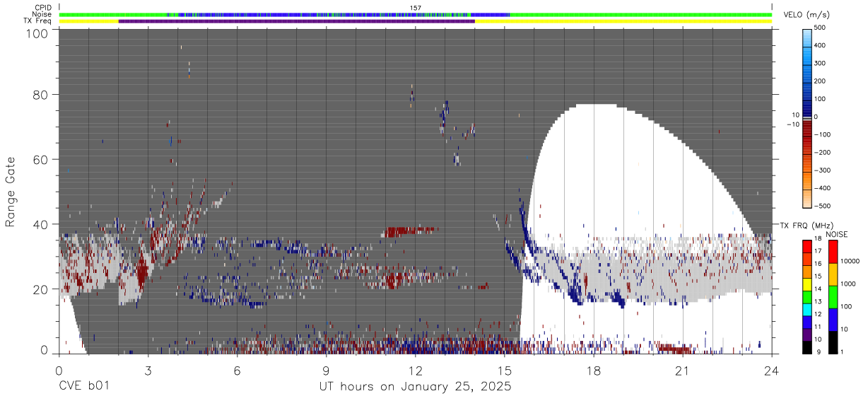Click the green swatch in NOISE legend
868x401 pixels.
(x=833, y=297)
